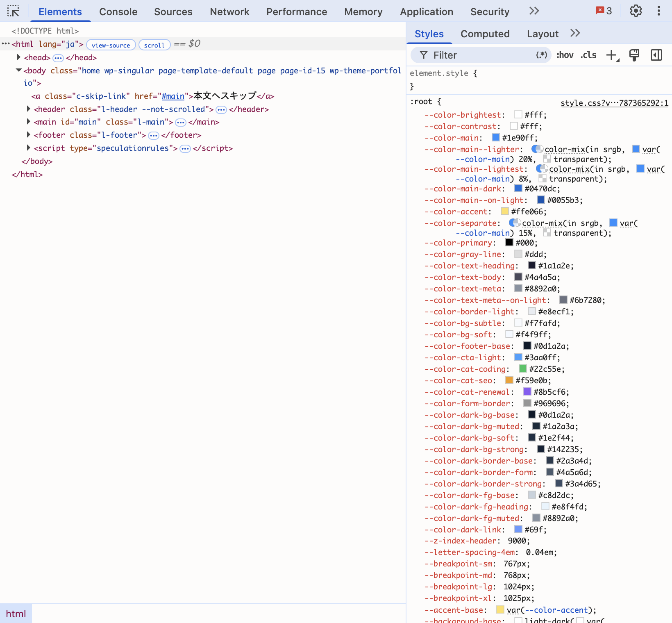This screenshot has width=672, height=623.
Task: Open the Performance tab
Action: click(297, 11)
